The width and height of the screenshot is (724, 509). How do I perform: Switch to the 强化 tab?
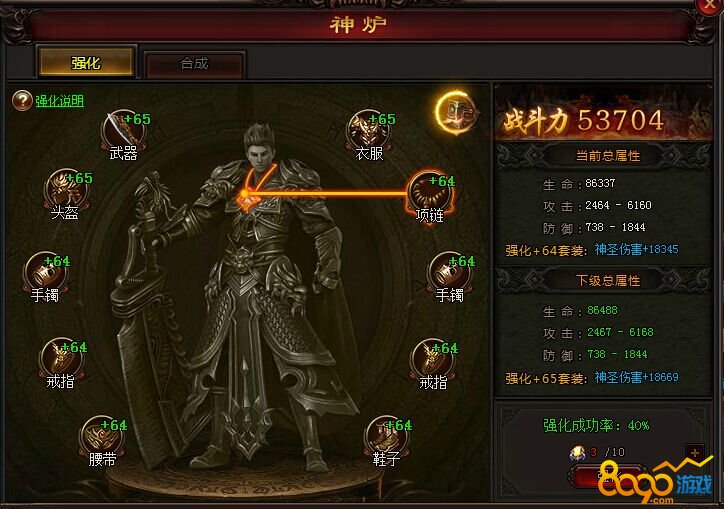coord(86,62)
